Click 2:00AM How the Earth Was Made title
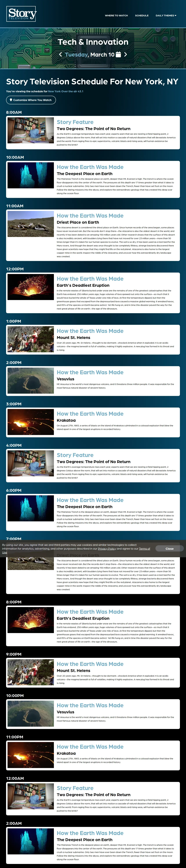This screenshot has width=186, height=868. [x=90, y=833]
